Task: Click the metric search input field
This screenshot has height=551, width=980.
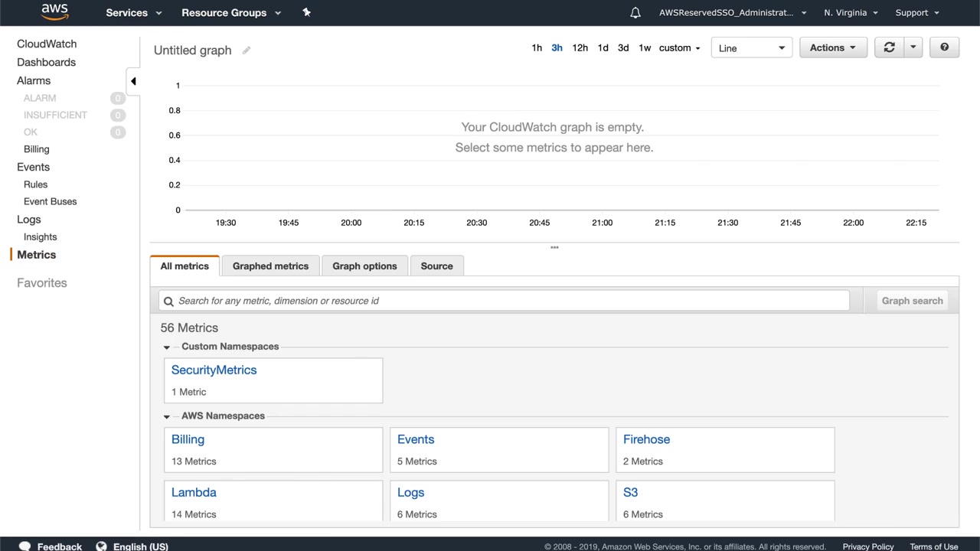Action: 505,301
